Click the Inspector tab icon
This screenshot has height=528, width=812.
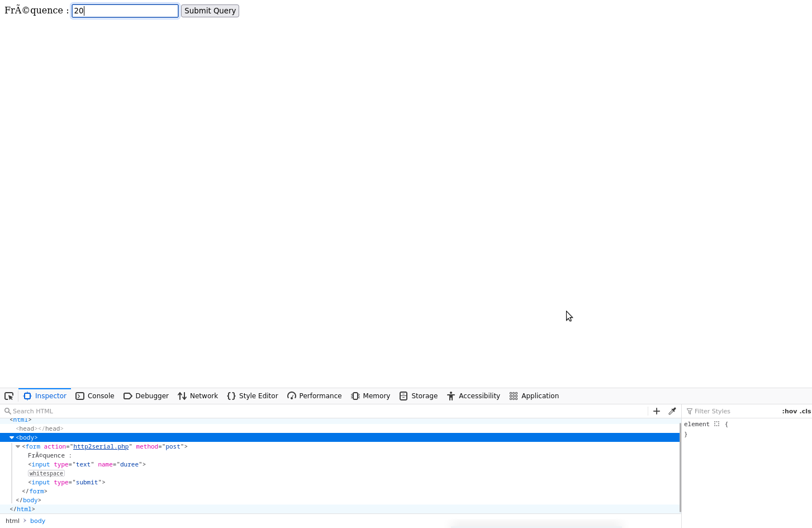pos(27,396)
